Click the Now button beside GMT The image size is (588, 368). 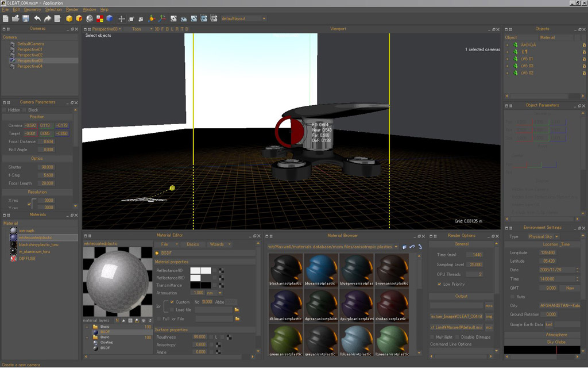tap(570, 287)
